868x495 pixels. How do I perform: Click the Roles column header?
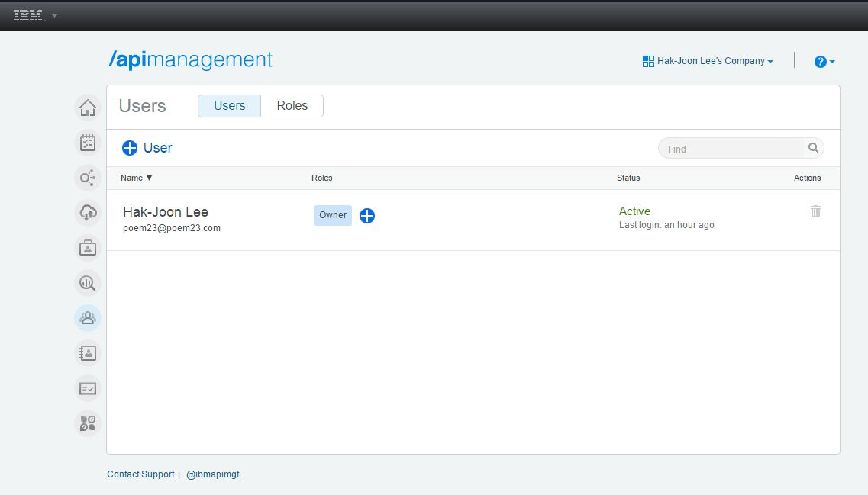tap(321, 178)
